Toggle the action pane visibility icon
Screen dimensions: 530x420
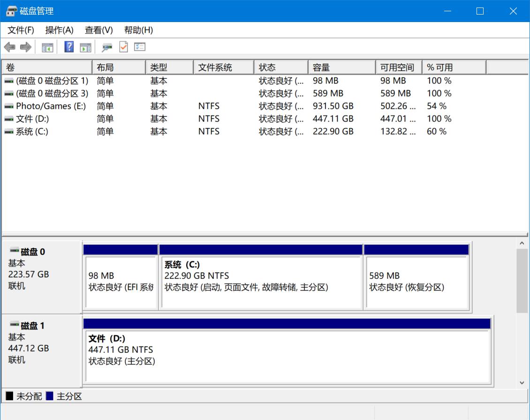85,46
